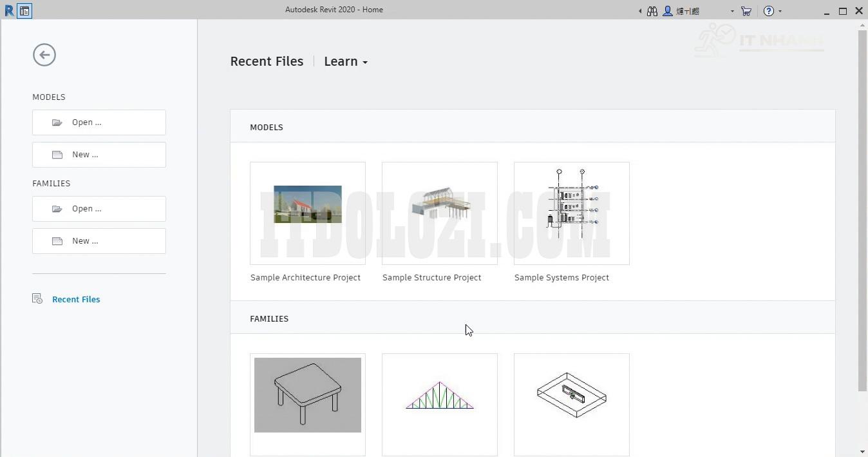Image resolution: width=868 pixels, height=457 pixels.
Task: Click New button under Models
Action: pyautogui.click(x=99, y=155)
